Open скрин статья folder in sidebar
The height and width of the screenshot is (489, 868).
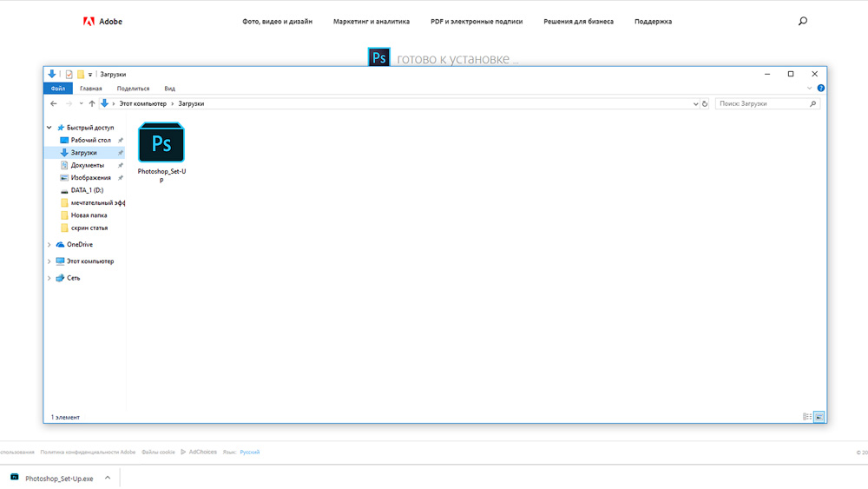tap(89, 228)
